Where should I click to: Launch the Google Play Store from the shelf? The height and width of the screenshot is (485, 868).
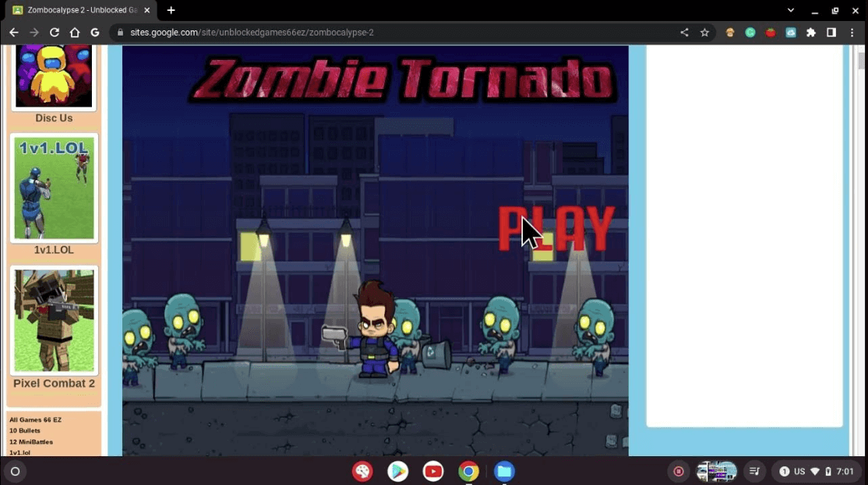(397, 471)
